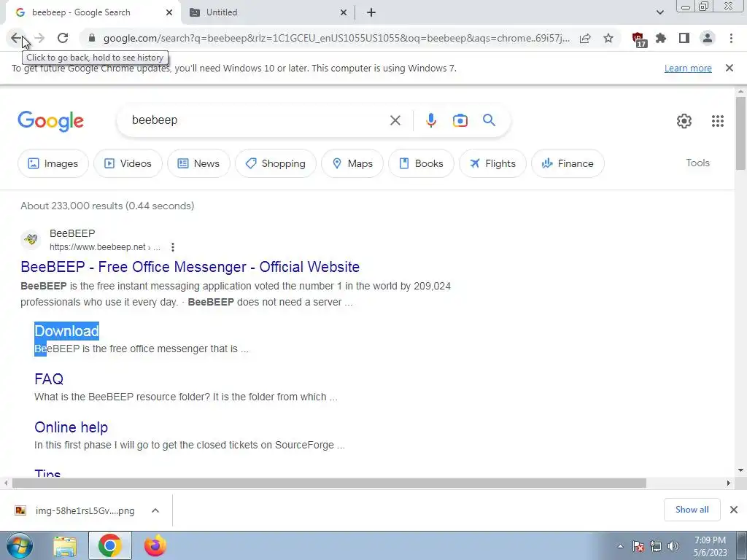The height and width of the screenshot is (560, 747).
Task: Open BeeBEEP Official Website result link
Action: 190,267
